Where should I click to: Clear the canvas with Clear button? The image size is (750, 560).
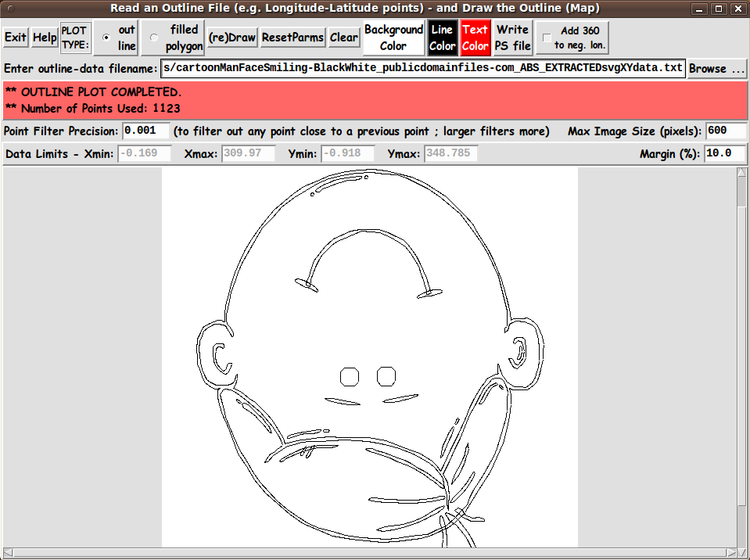(x=344, y=38)
